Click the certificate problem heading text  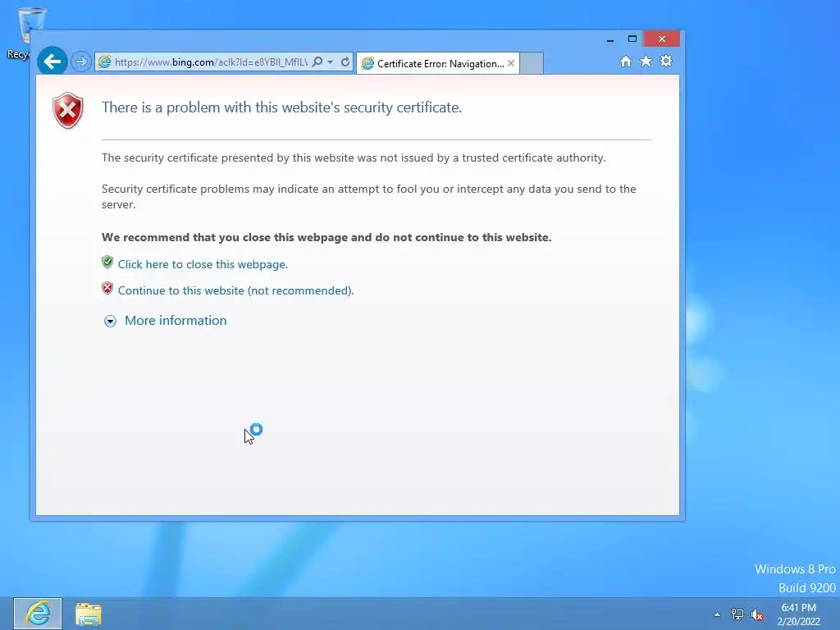(281, 107)
